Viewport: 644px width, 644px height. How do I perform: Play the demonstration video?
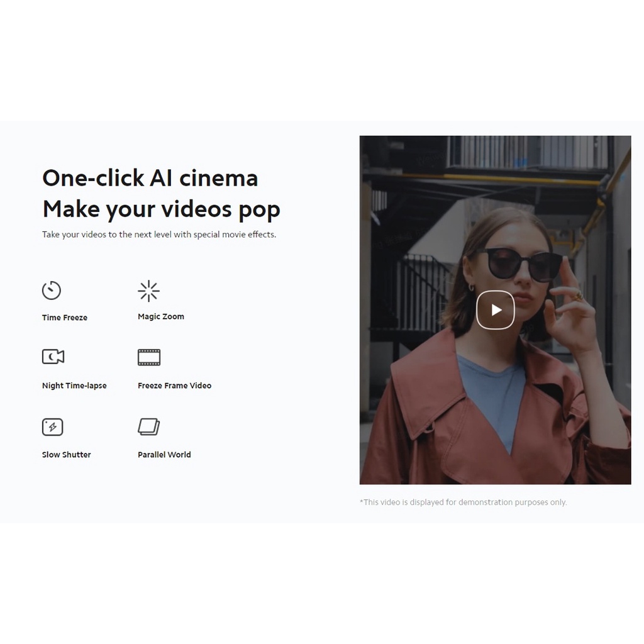[x=496, y=310]
